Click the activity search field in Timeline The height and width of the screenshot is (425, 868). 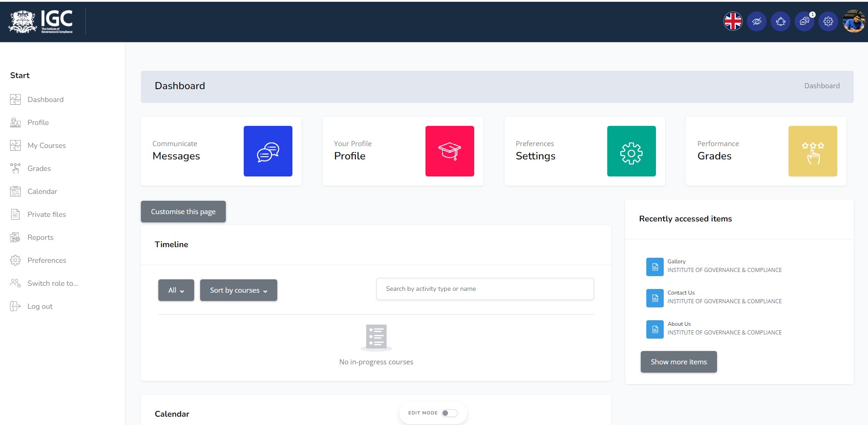click(484, 289)
